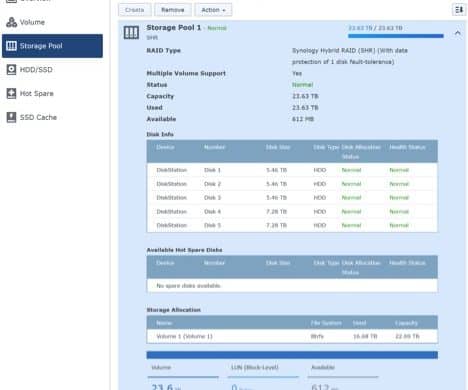Toggle the sort order icon button
This screenshot has height=390, width=468.
click(459, 10)
